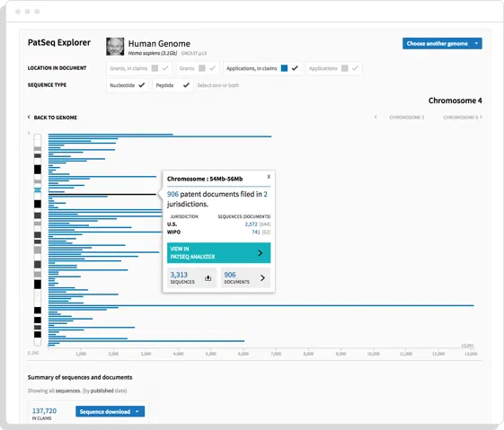This screenshot has width=504, height=430.
Task: Click the longest blue bar in chart
Action: (261, 305)
